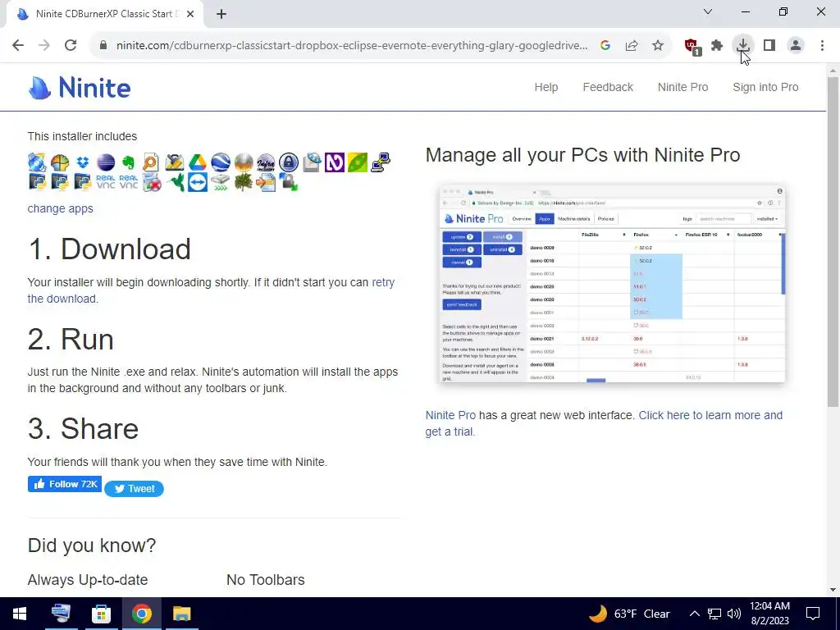Click the TeraCopy icon
The image size is (840, 630).
tap(221, 183)
